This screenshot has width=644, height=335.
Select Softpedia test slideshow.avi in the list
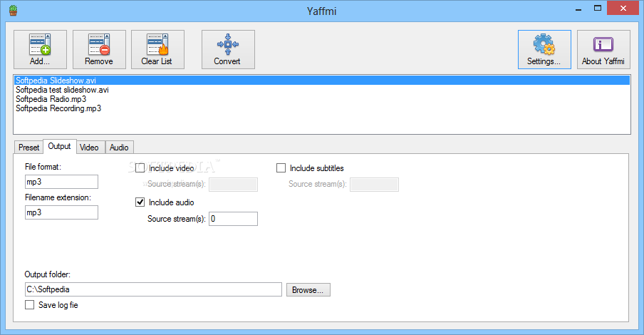pyautogui.click(x=62, y=91)
